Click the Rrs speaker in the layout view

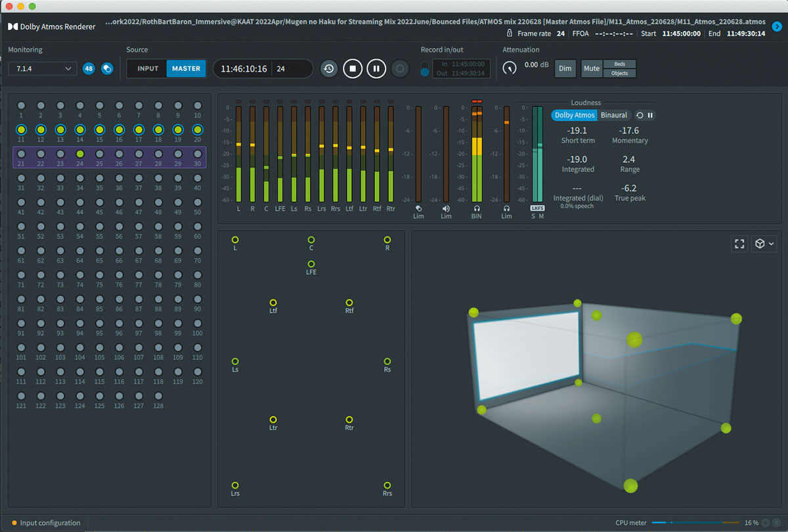tap(387, 485)
